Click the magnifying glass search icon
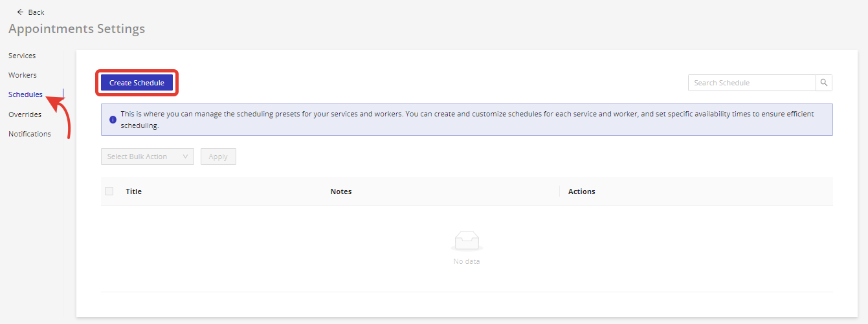The height and width of the screenshot is (324, 868). pos(824,83)
